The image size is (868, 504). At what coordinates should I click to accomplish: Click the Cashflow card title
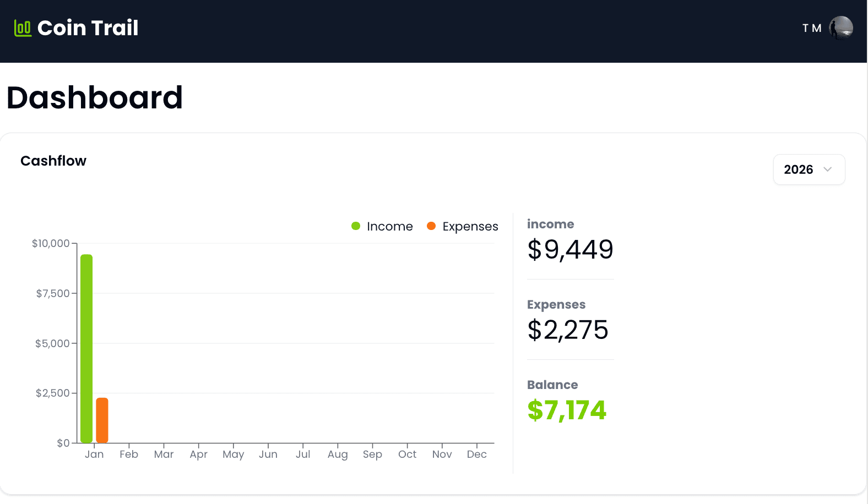click(x=53, y=161)
